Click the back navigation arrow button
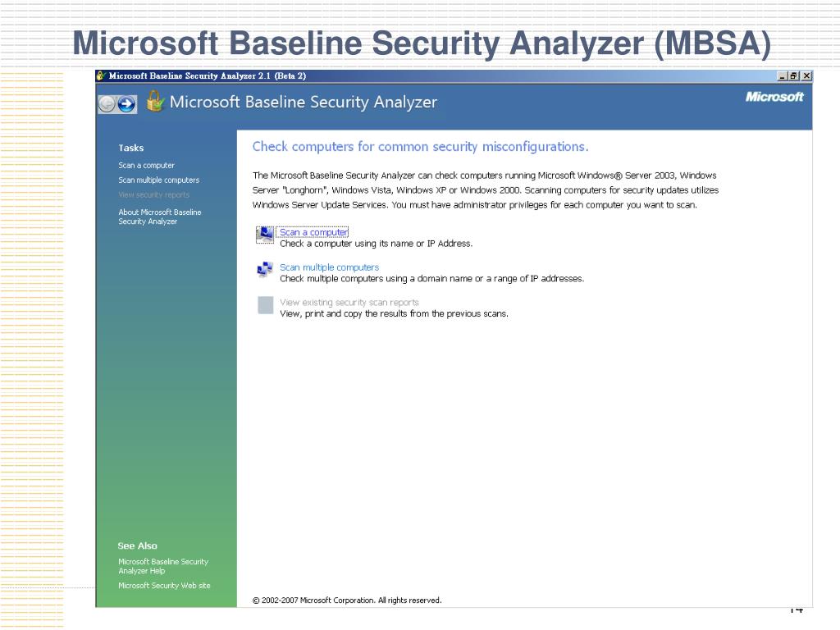Viewport: 840px width, 630px height. 107,104
